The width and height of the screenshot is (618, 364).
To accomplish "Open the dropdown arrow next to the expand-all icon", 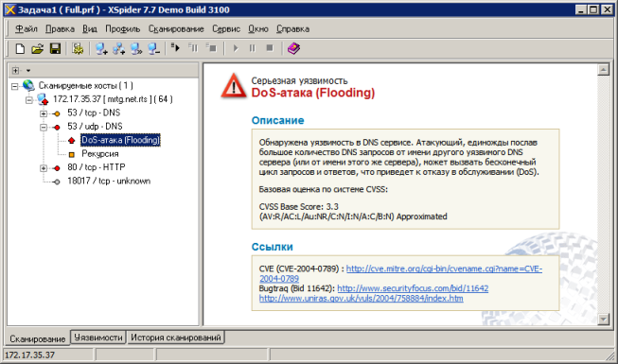I will (28, 71).
